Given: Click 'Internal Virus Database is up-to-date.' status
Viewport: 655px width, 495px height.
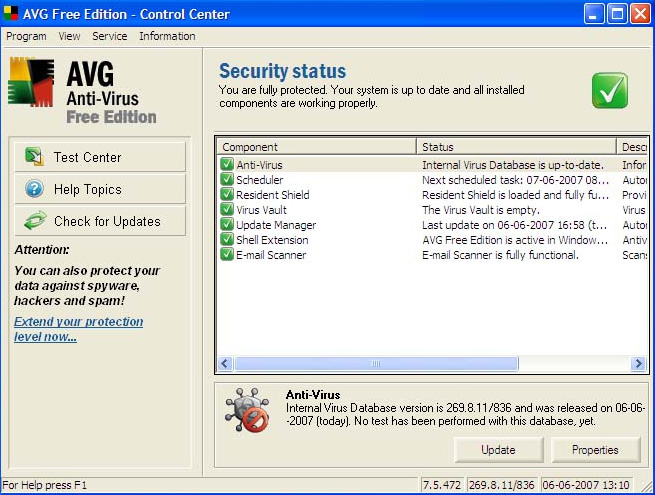Looking at the screenshot, I should (x=513, y=165).
